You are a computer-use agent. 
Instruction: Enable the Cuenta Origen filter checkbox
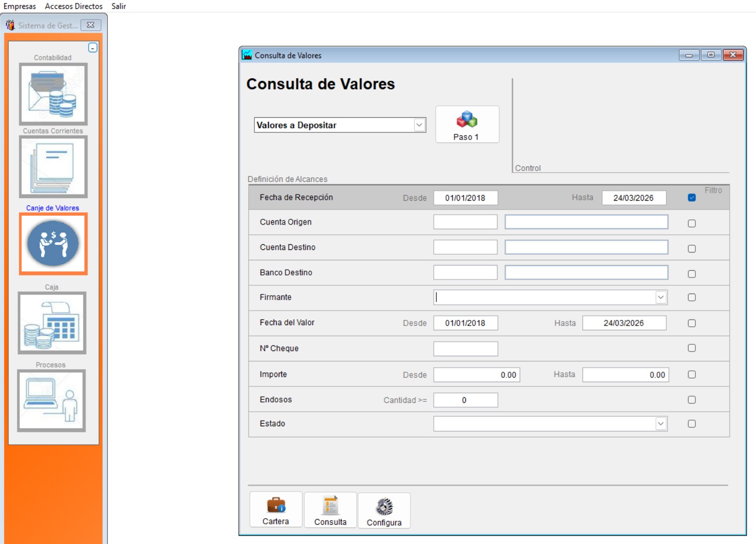pos(691,222)
